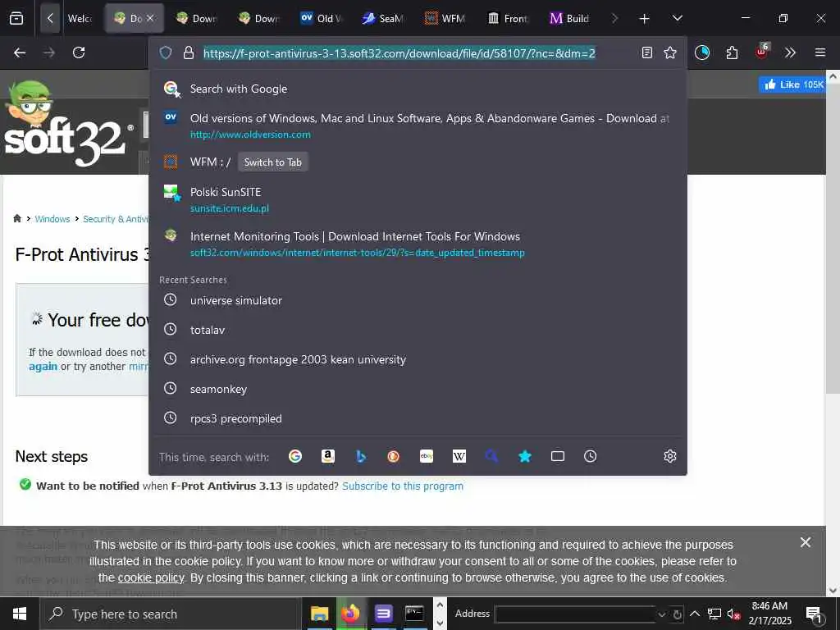Open the Windows breadcrumb link
The image size is (840, 630).
point(52,218)
